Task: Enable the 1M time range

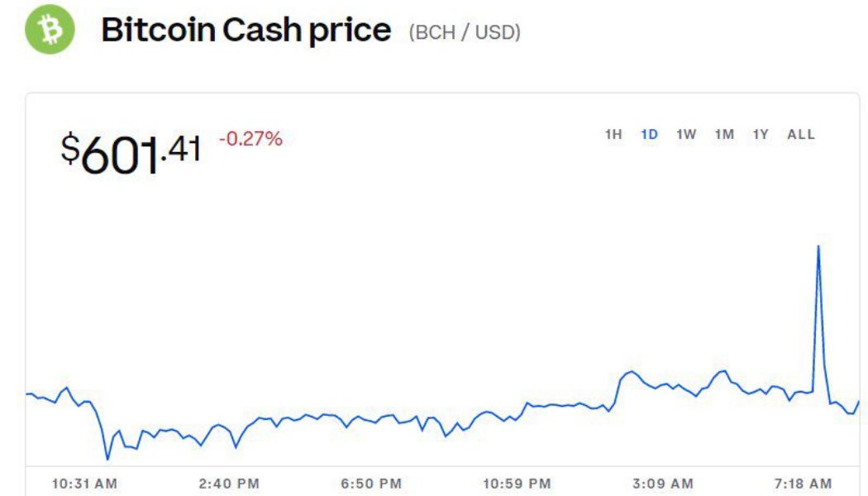Action: tap(724, 134)
